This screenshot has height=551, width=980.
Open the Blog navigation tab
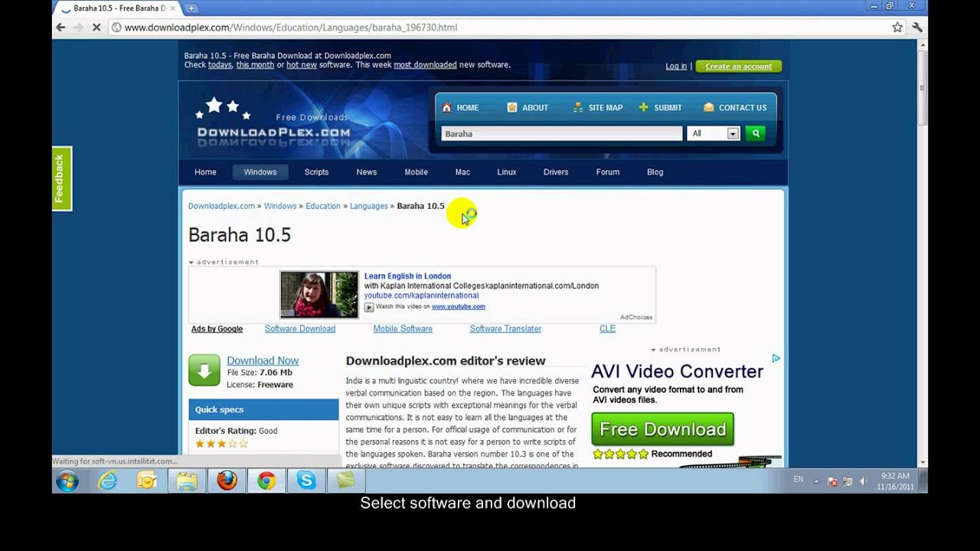(x=655, y=172)
